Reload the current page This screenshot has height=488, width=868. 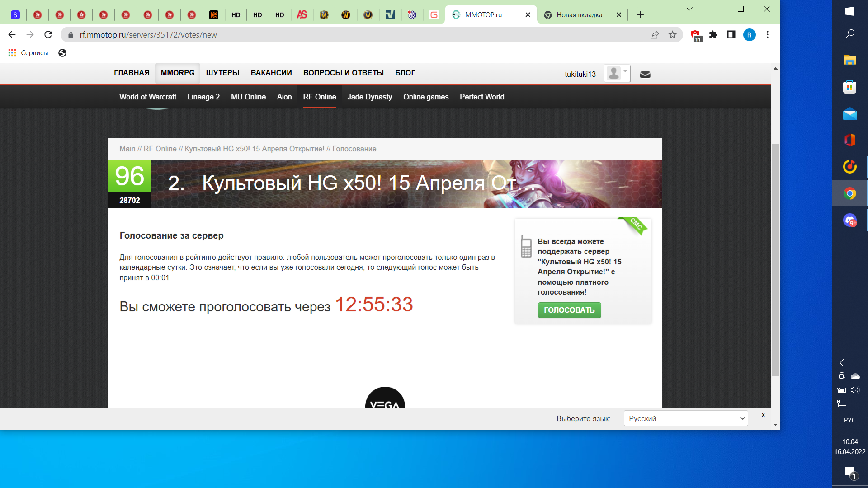[x=48, y=35]
